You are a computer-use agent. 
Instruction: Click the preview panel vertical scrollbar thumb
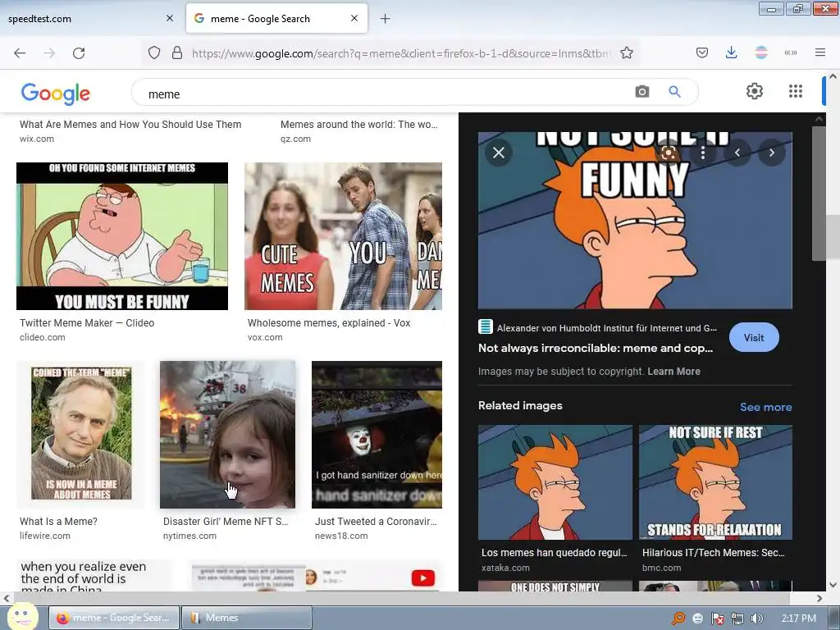[819, 193]
